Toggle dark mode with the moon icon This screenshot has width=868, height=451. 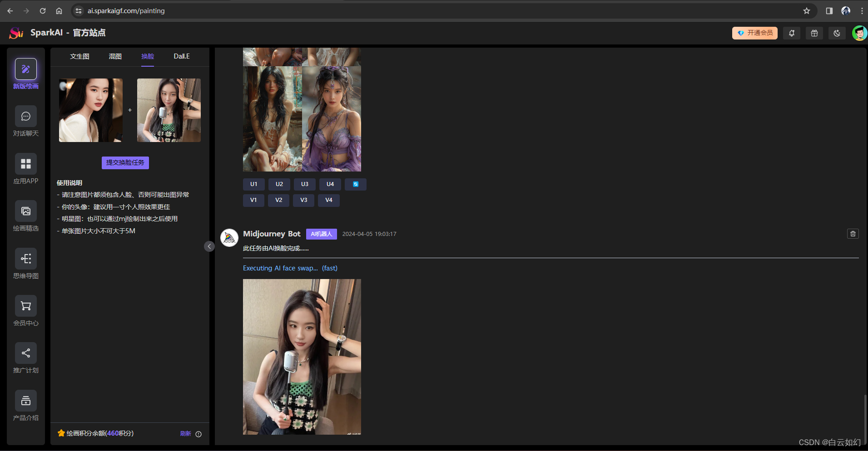[x=837, y=33]
